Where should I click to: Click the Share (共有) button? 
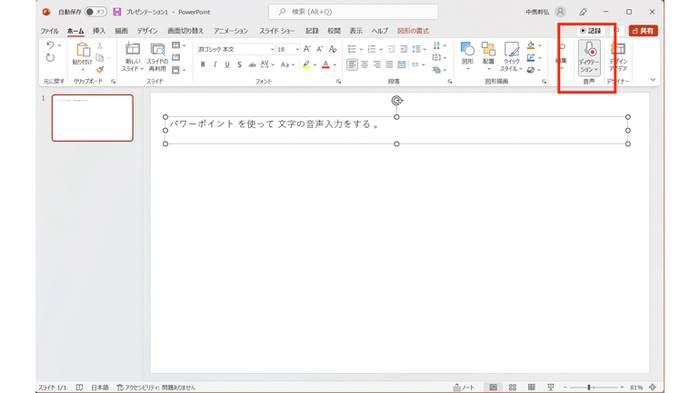click(643, 31)
